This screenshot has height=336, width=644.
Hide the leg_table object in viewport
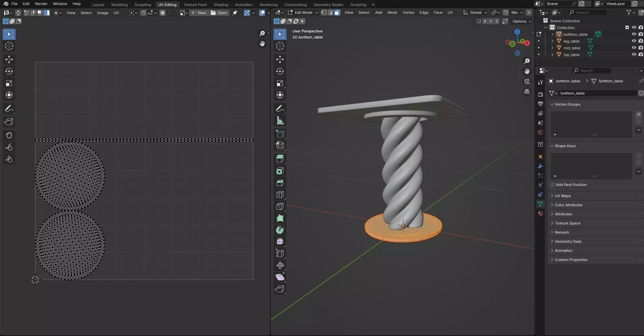[x=634, y=41]
